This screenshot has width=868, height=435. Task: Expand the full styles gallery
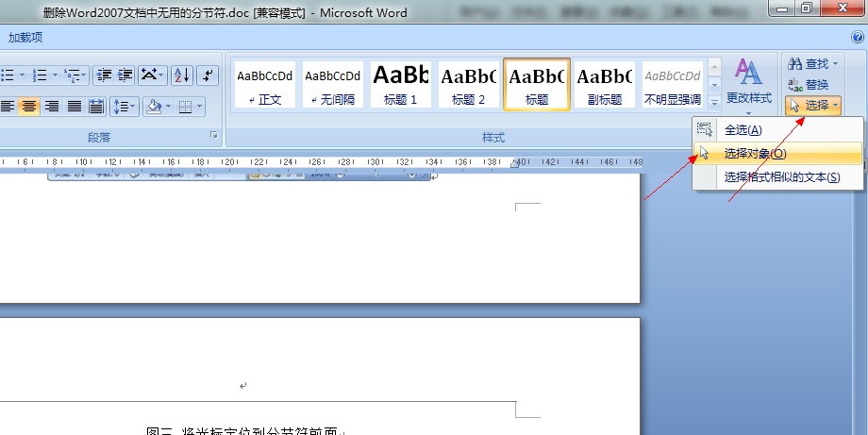[x=714, y=103]
